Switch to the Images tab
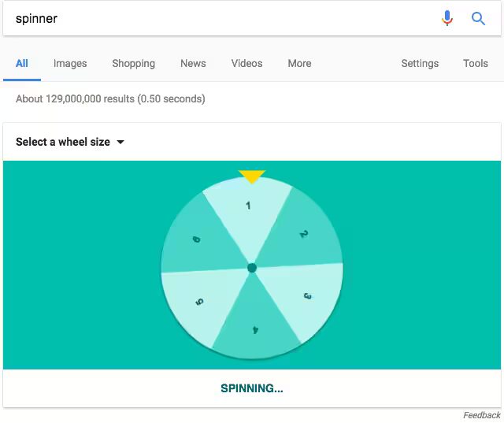This screenshot has height=423, width=504. (x=70, y=63)
